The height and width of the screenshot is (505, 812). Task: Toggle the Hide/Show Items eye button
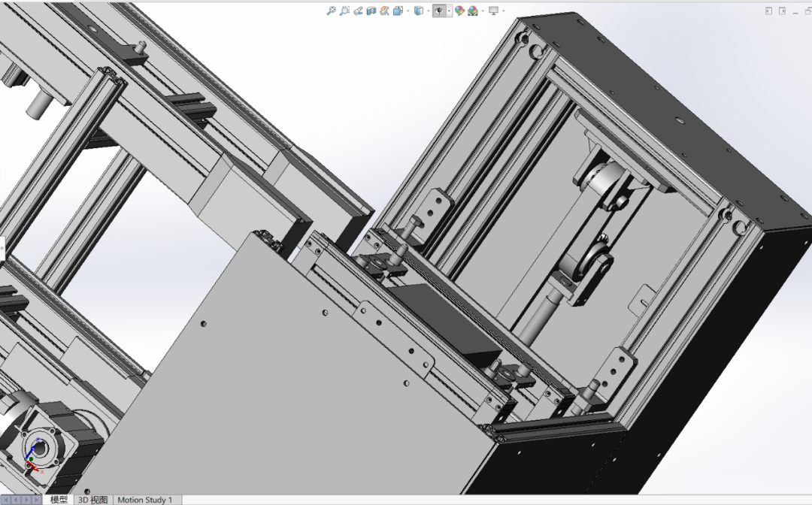coord(439,11)
